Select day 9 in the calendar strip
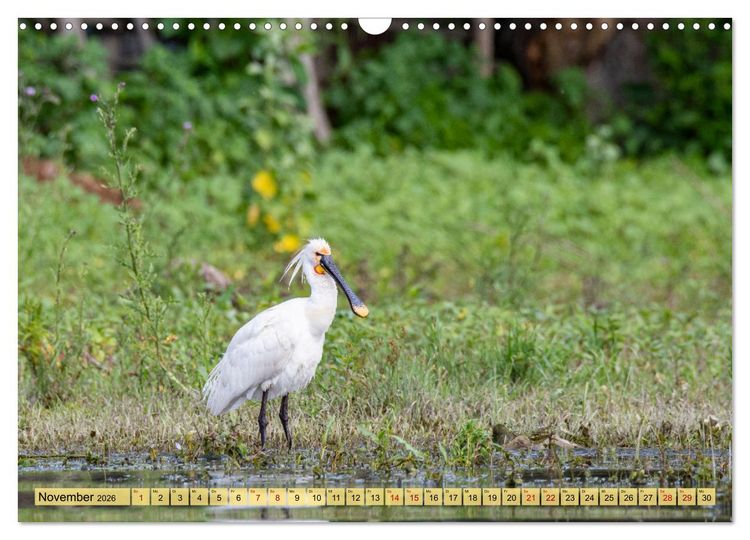The width and height of the screenshot is (750, 540). click(297, 497)
